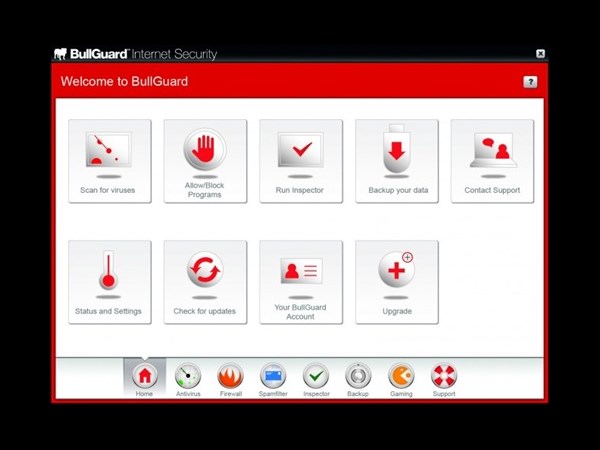
Task: Click the help question mark button
Action: click(x=530, y=82)
